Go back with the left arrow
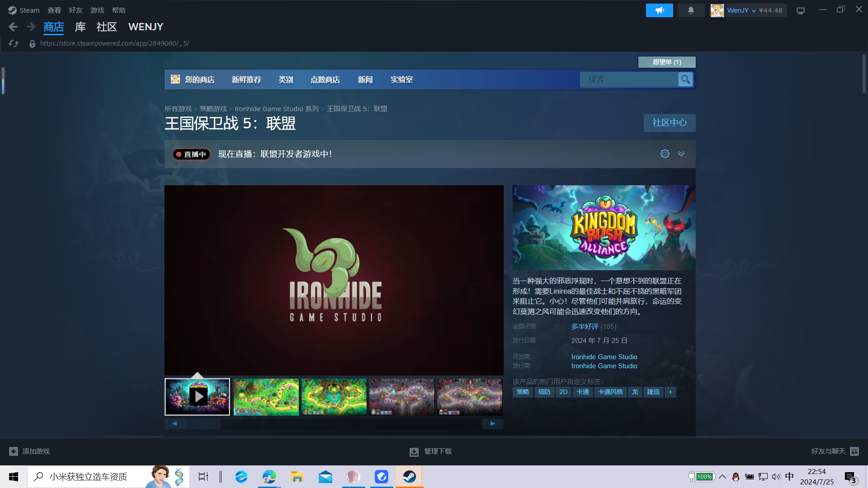This screenshot has width=868, height=488. click(13, 27)
